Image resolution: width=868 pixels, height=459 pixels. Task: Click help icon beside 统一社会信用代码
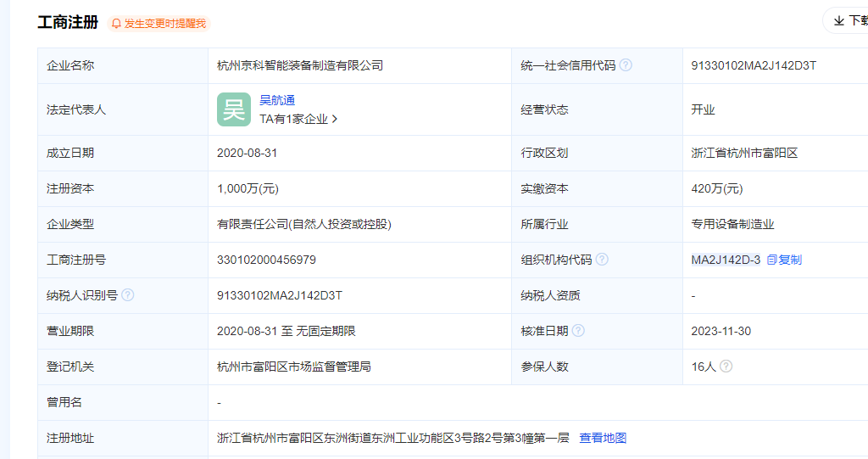pos(626,64)
